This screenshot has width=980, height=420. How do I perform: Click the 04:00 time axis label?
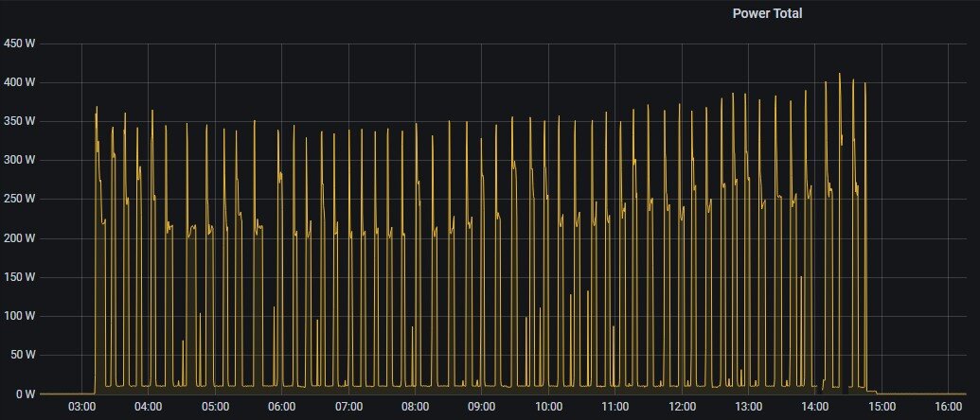pyautogui.click(x=148, y=407)
